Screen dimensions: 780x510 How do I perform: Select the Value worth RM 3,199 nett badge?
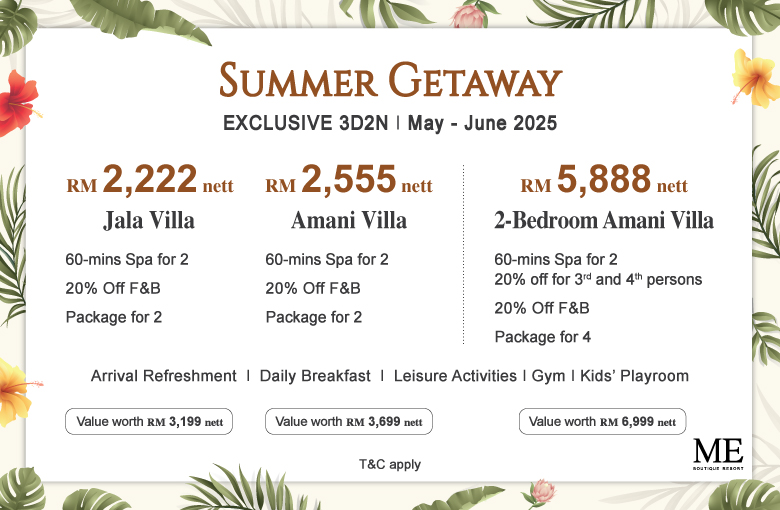(x=149, y=421)
